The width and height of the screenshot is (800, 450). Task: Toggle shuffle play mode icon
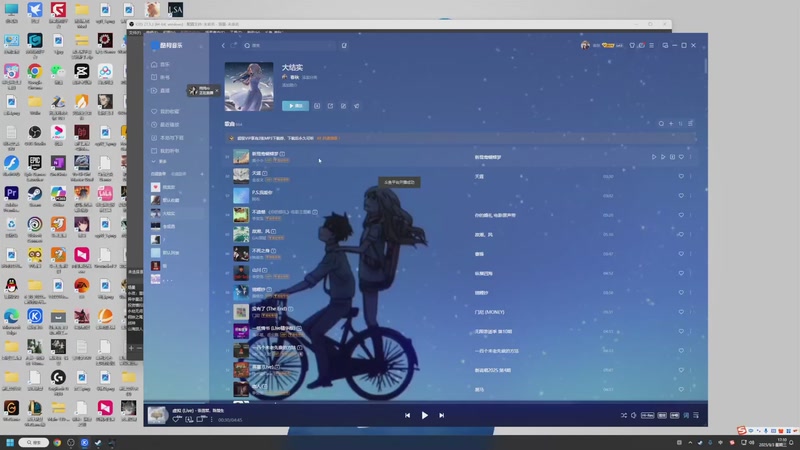[623, 415]
